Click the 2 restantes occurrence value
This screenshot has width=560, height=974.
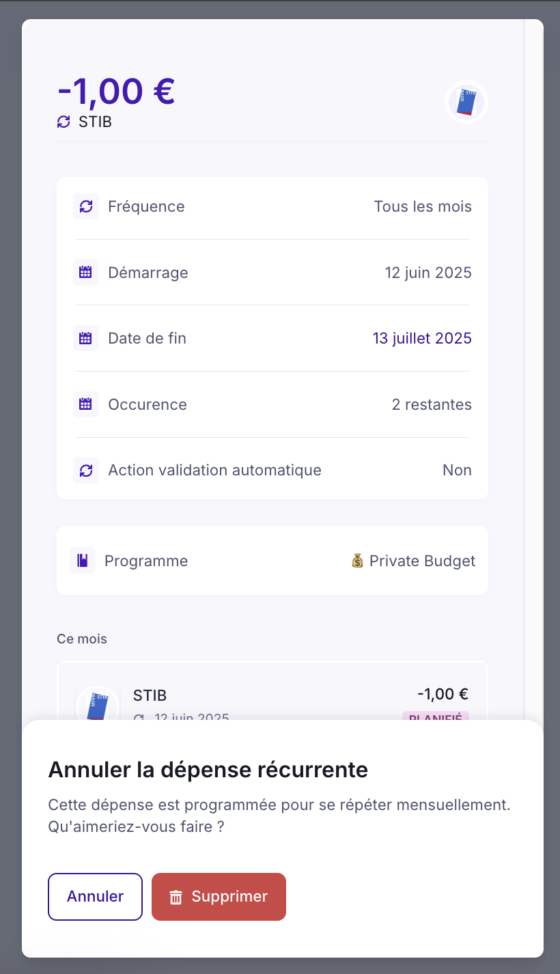tap(432, 404)
